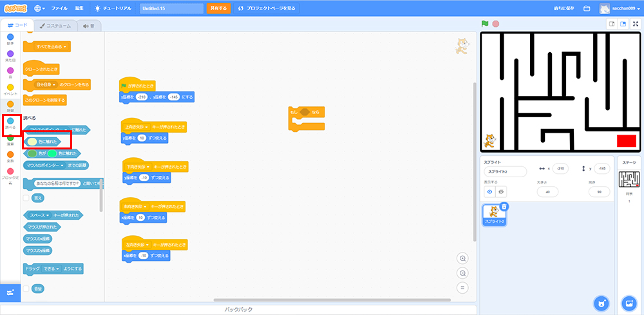
Task: Click プロジェクトページを見る button
Action: click(267, 8)
